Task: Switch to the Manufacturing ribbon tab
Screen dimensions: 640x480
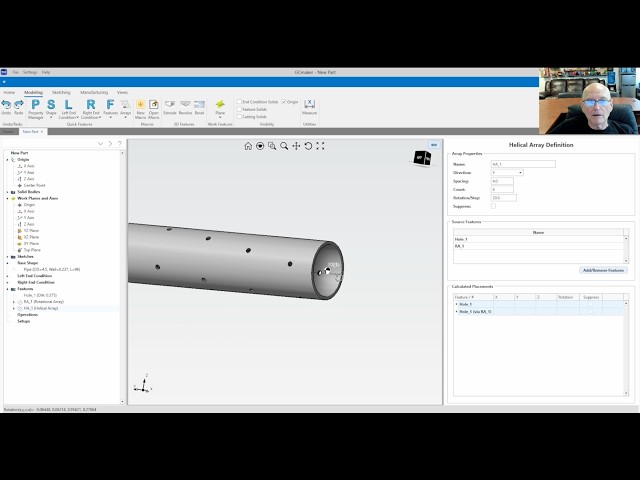Action: click(x=94, y=93)
